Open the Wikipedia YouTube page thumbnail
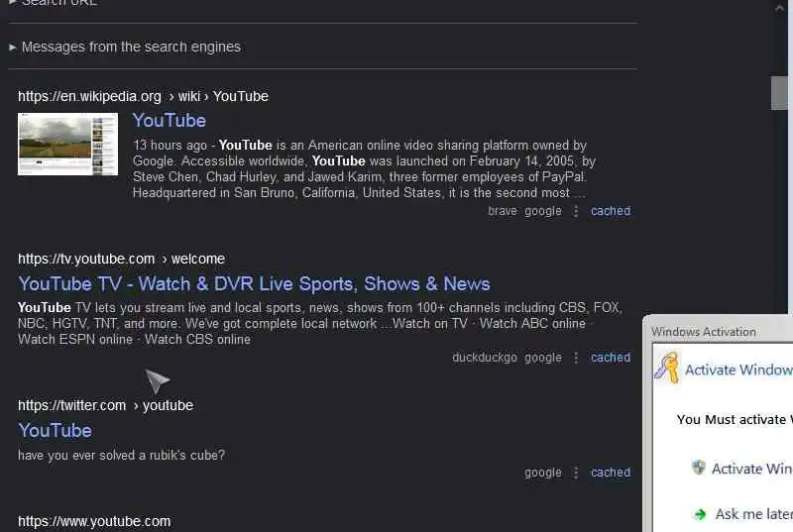The height and width of the screenshot is (532, 793). [67, 144]
